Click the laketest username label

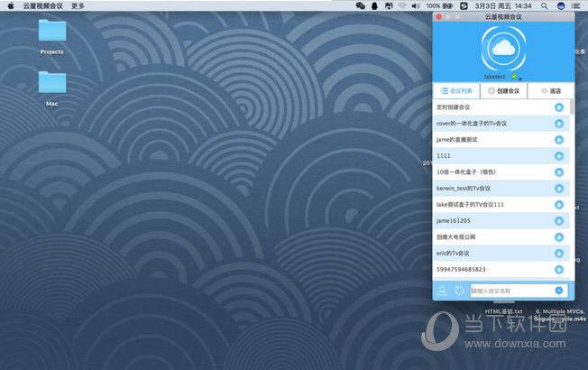point(494,77)
